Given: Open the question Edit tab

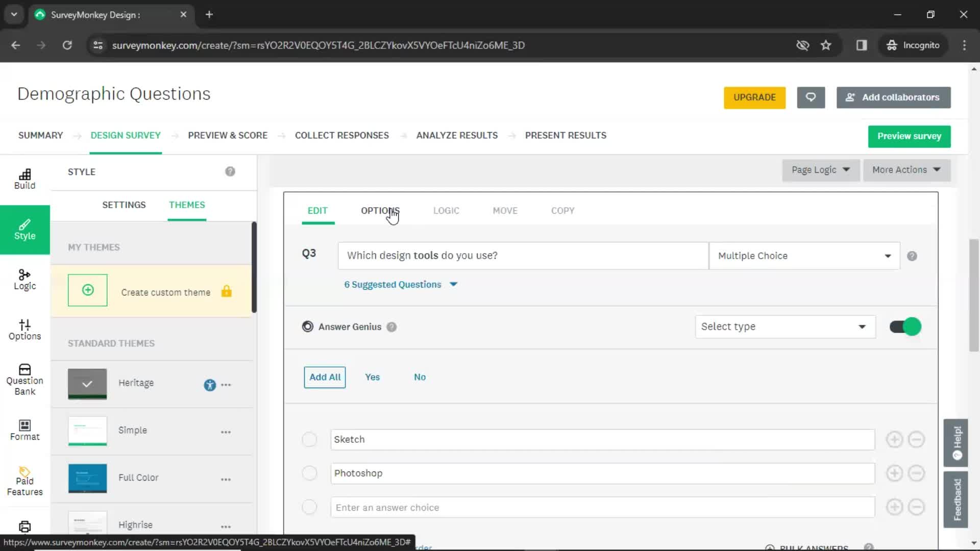Looking at the screenshot, I should coord(317,211).
